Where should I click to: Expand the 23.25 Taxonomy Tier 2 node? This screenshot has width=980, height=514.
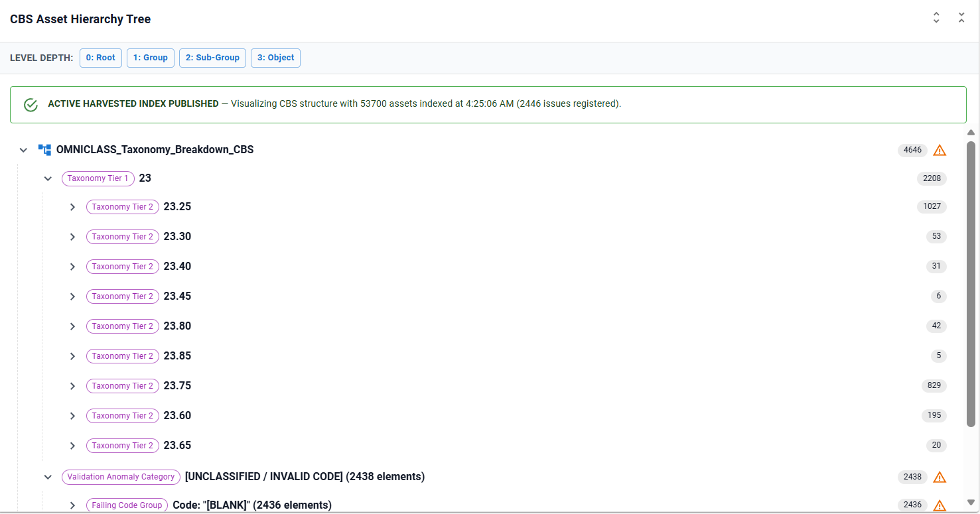tap(72, 207)
